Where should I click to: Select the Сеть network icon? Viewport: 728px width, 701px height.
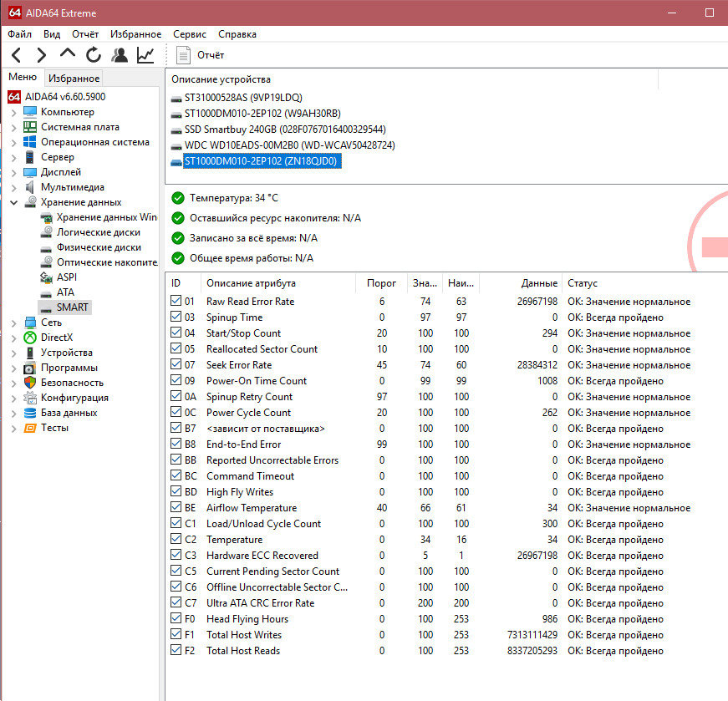point(30,323)
